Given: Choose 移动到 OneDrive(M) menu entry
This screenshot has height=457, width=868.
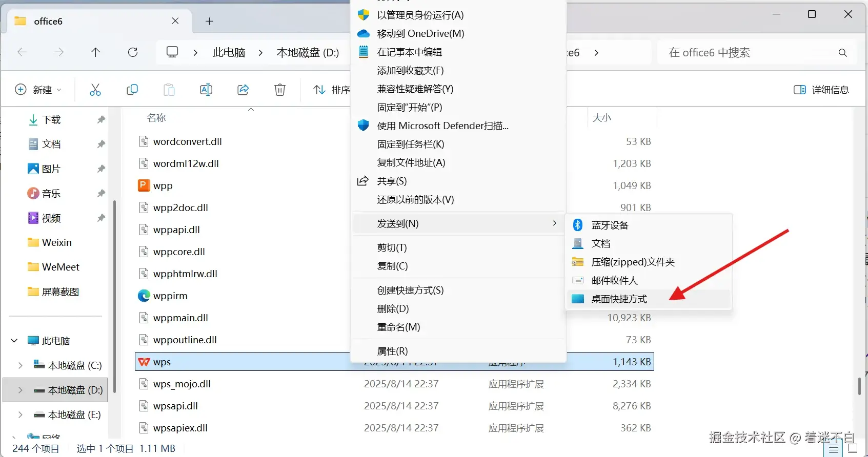Looking at the screenshot, I should [458, 33].
